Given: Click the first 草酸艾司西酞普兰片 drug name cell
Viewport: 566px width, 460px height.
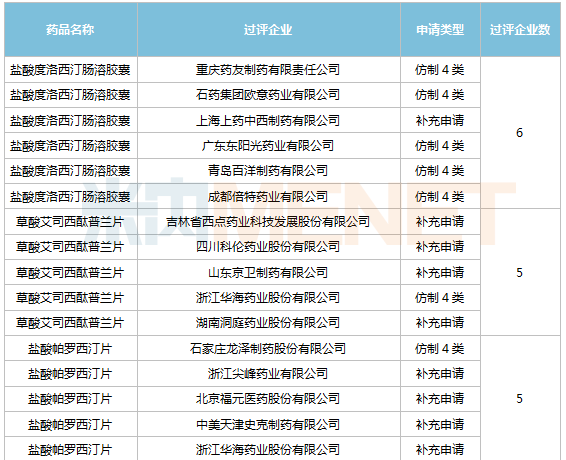Looking at the screenshot, I should (x=71, y=222).
